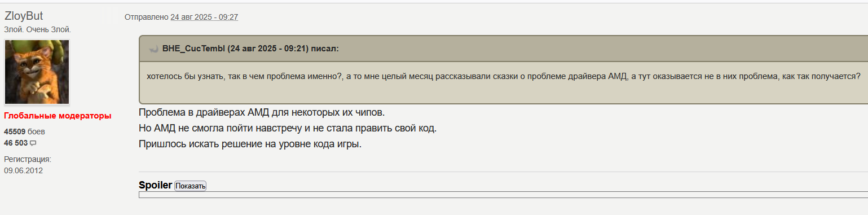Click the post timestamp 24 авг 2025 - 09:27
Image resolution: width=868 pixels, height=215 pixels.
tap(204, 17)
